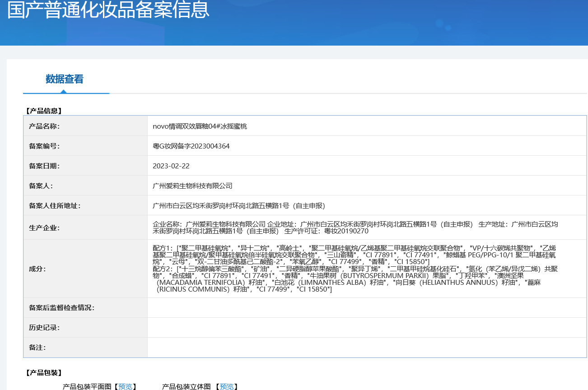The width and height of the screenshot is (588, 390).
Task: Click the 历史记录 row label
Action: [x=44, y=328]
